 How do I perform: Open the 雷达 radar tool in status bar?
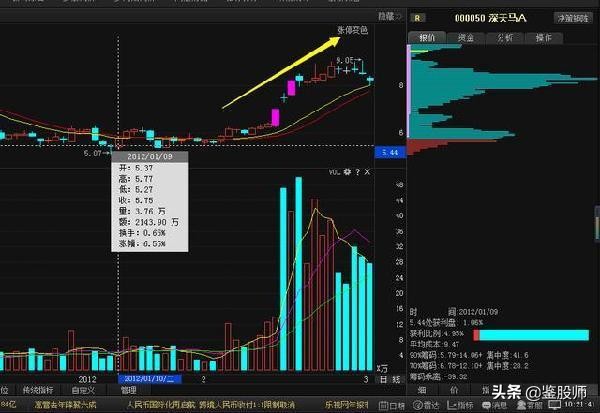click(x=426, y=405)
